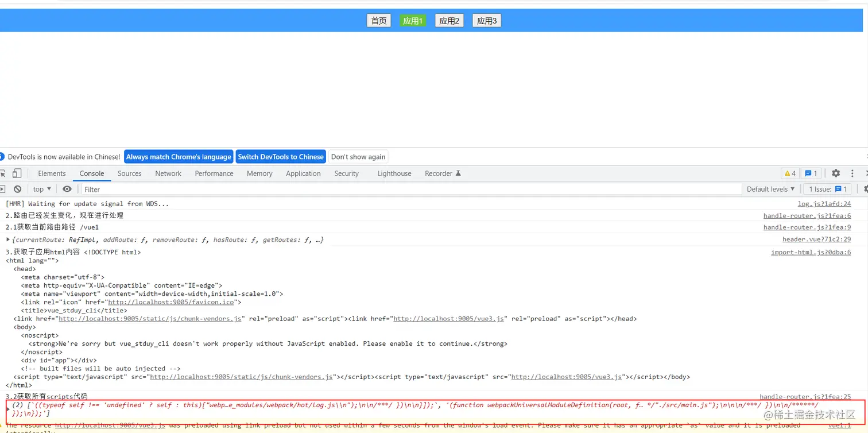Click the 应用3 button

pos(487,21)
